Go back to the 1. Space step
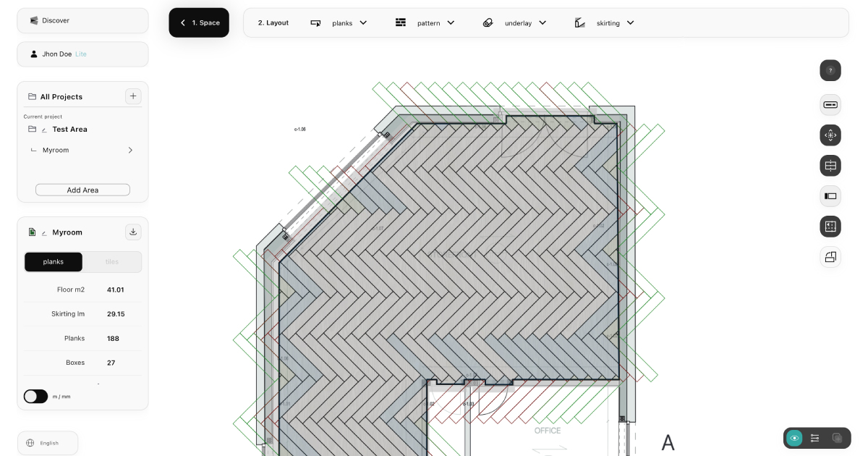Image resolution: width=868 pixels, height=456 pixels. 199,23
